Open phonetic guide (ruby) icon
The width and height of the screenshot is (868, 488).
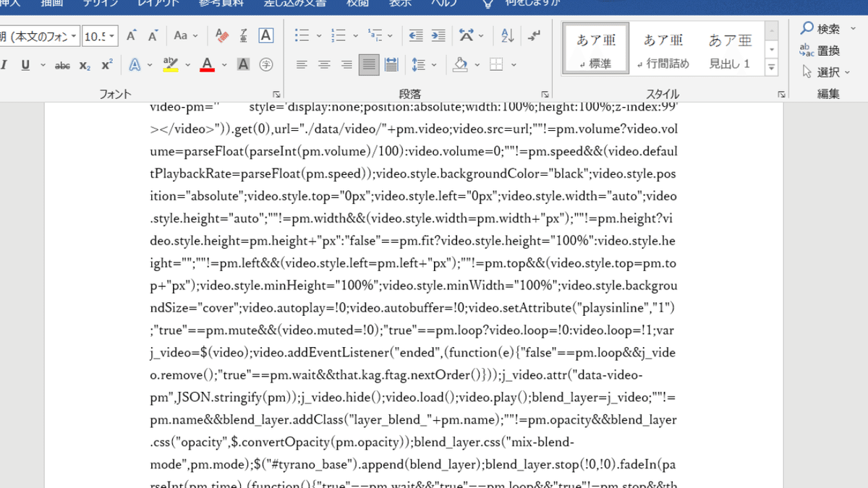point(244,35)
